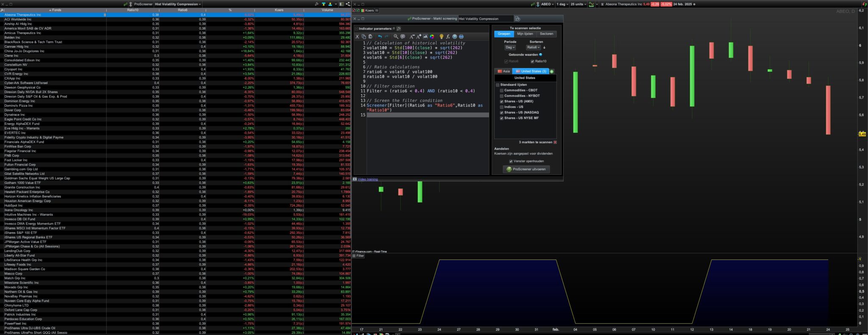Click the Paste icon in the code editor toolbar
The image size is (868, 335).
point(370,37)
